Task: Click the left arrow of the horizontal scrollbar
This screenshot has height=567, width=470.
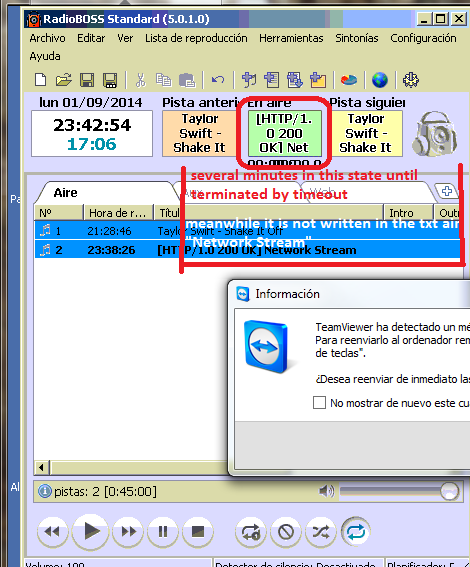Action: [42, 467]
